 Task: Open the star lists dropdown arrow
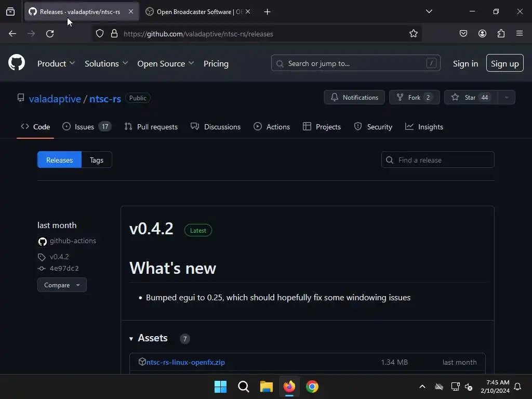pyautogui.click(x=507, y=97)
